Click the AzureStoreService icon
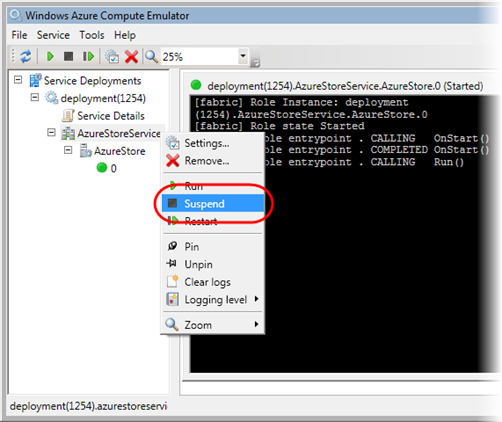This screenshot has width=502, height=422. click(68, 133)
